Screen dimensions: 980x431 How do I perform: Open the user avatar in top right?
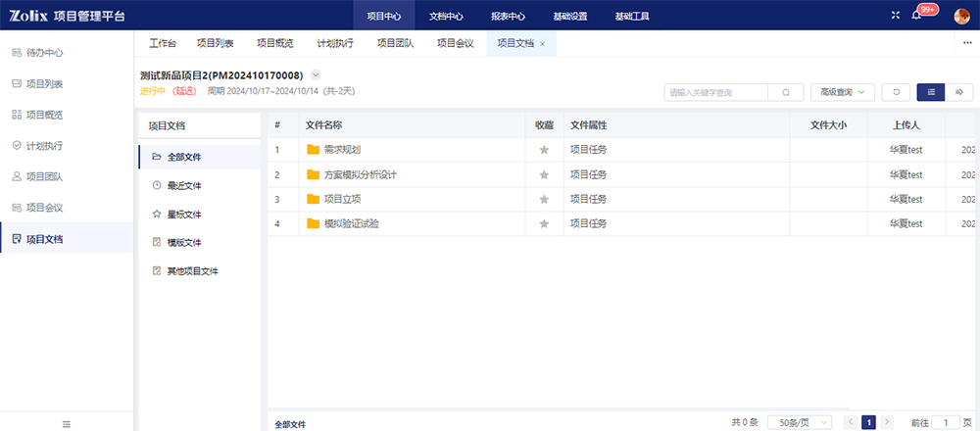[x=961, y=15]
